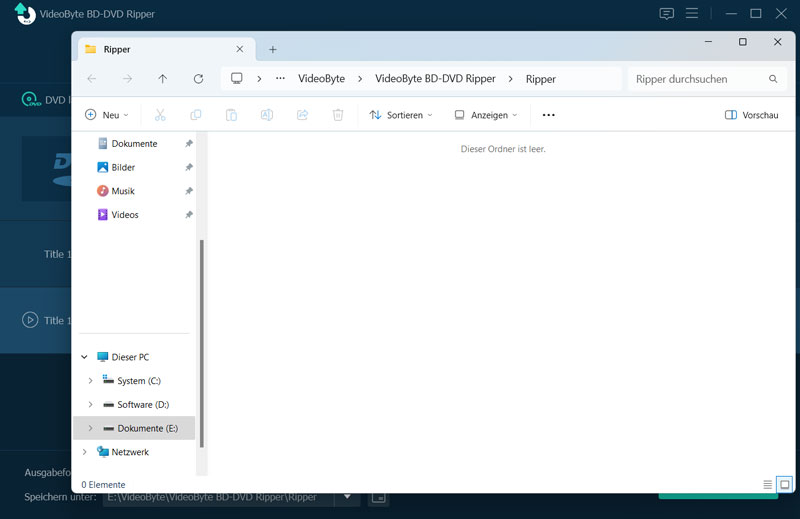Click the Speichern unter path field
The height and width of the screenshot is (519, 800).
[x=218, y=497]
